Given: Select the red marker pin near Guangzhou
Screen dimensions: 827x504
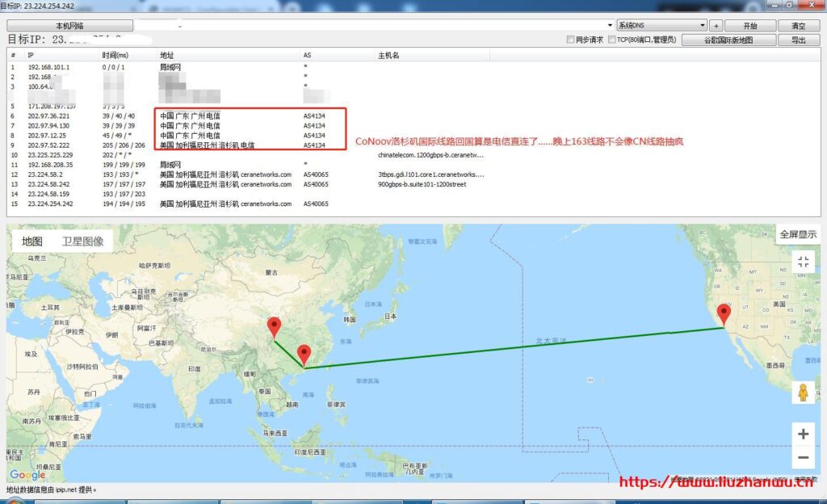Looking at the screenshot, I should [x=305, y=353].
